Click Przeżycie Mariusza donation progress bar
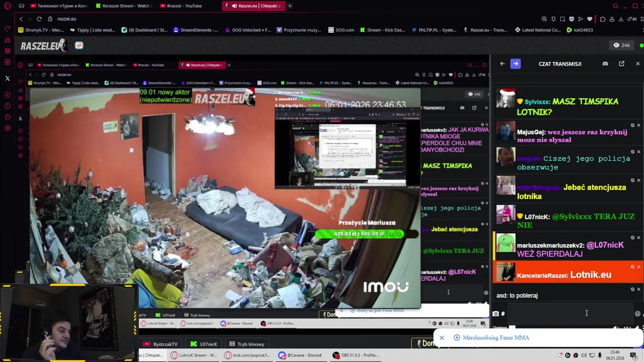Viewport: 644px width, 362px height. [366, 234]
